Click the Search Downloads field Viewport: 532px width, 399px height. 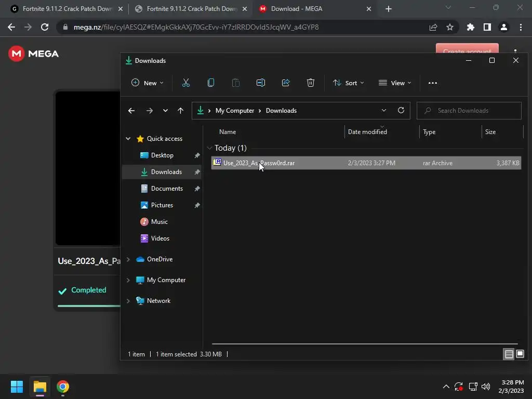(x=469, y=111)
